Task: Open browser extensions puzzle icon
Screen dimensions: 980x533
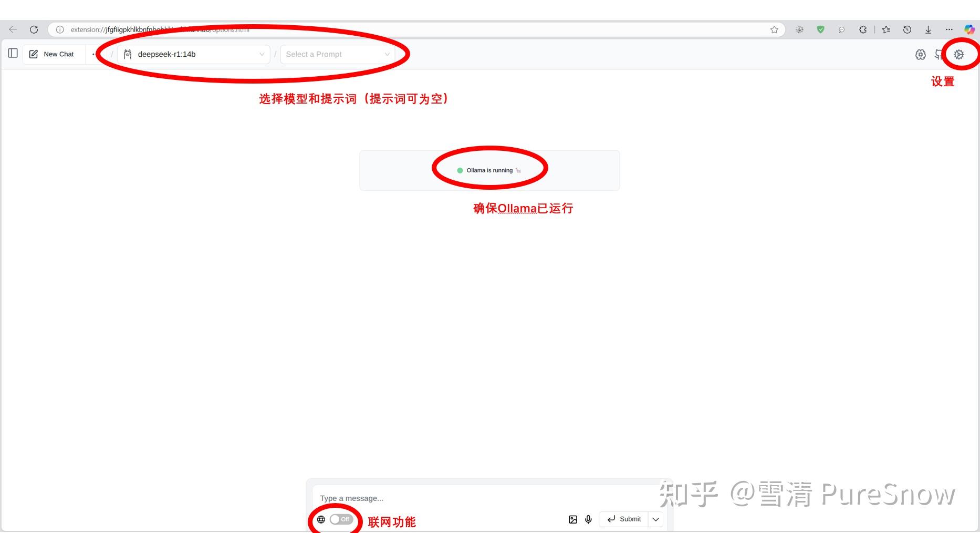Action: coord(863,30)
